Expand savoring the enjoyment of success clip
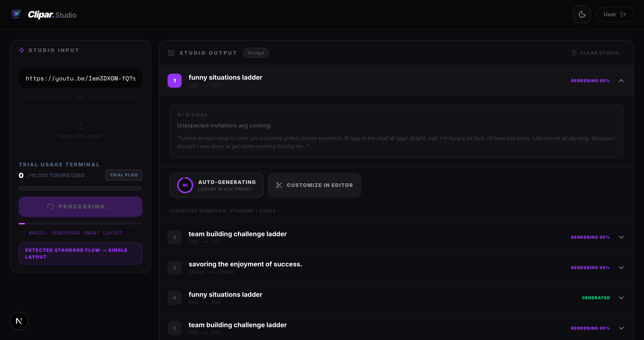644x340 pixels. coord(621,268)
